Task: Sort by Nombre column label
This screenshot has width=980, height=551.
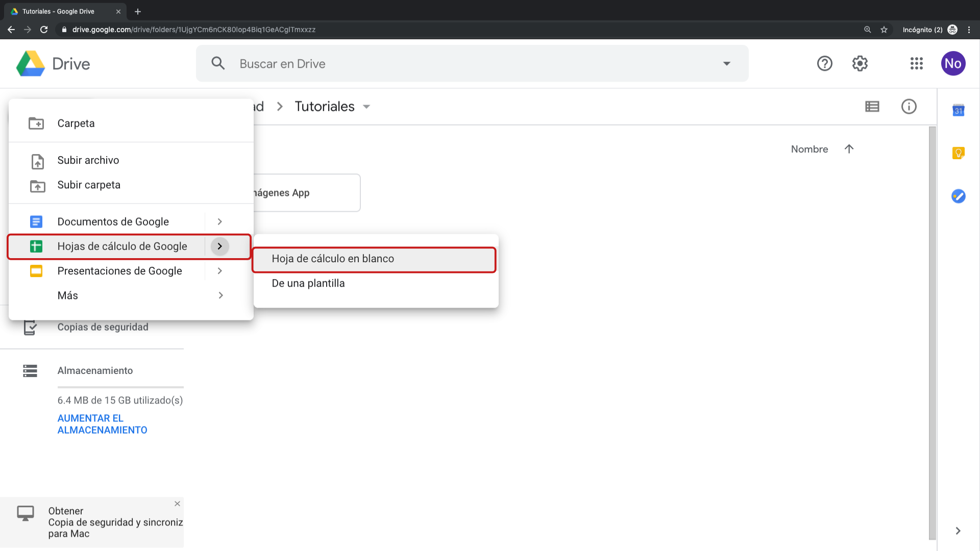Action: 809,149
